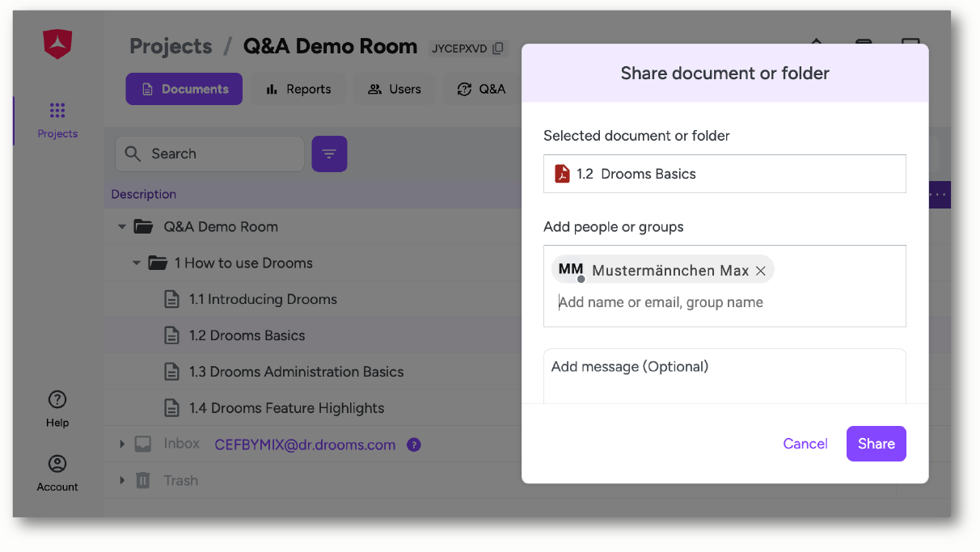Click the help question mark beside inbox email
This screenshot has width=980, height=552.
tap(414, 445)
